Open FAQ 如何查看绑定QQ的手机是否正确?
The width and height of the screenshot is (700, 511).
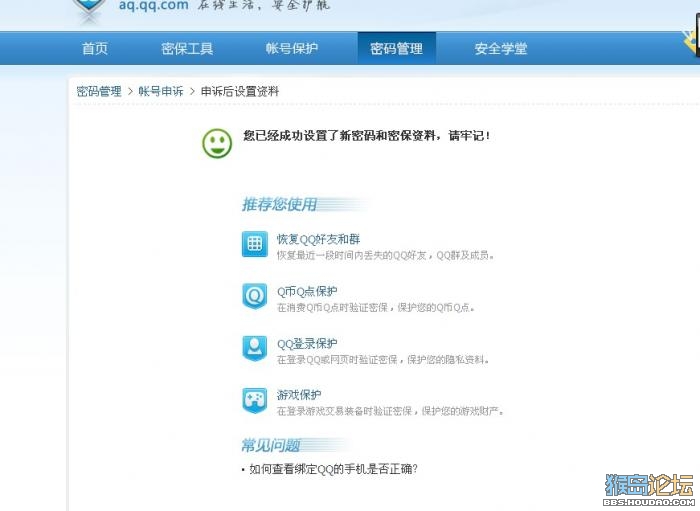point(333,469)
